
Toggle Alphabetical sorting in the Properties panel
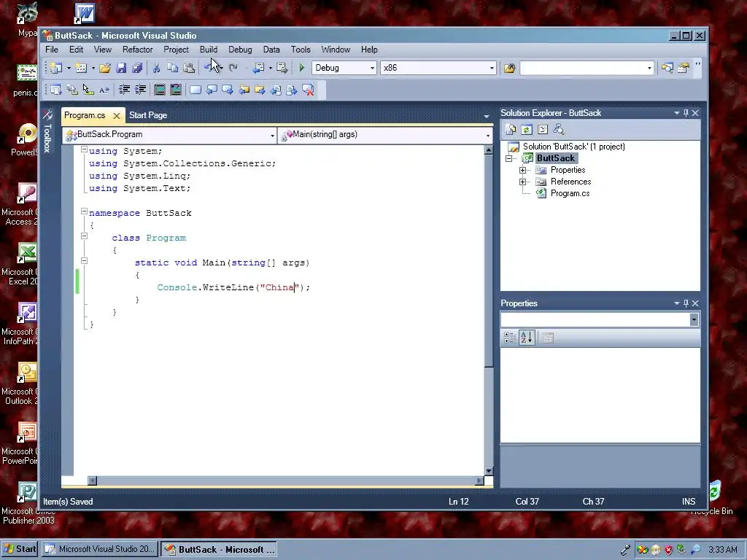pyautogui.click(x=527, y=338)
